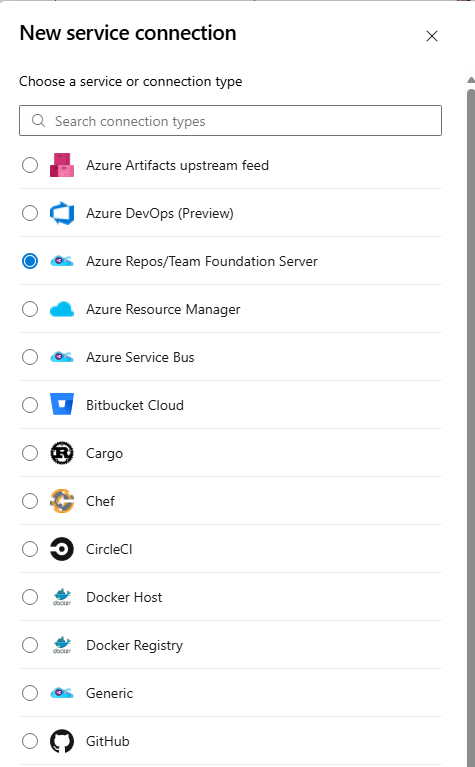This screenshot has height=767, width=475.
Task: Click 'Chef' label text
Action: (x=101, y=501)
